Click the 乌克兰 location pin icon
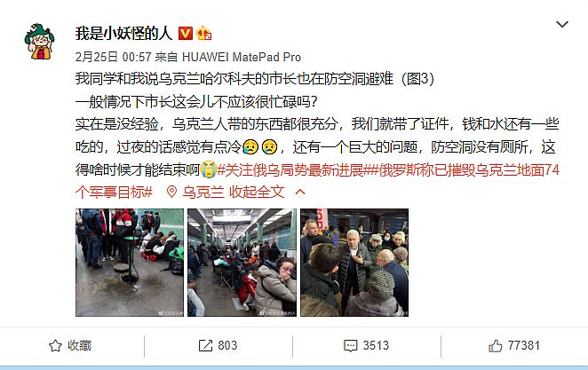 (x=171, y=193)
